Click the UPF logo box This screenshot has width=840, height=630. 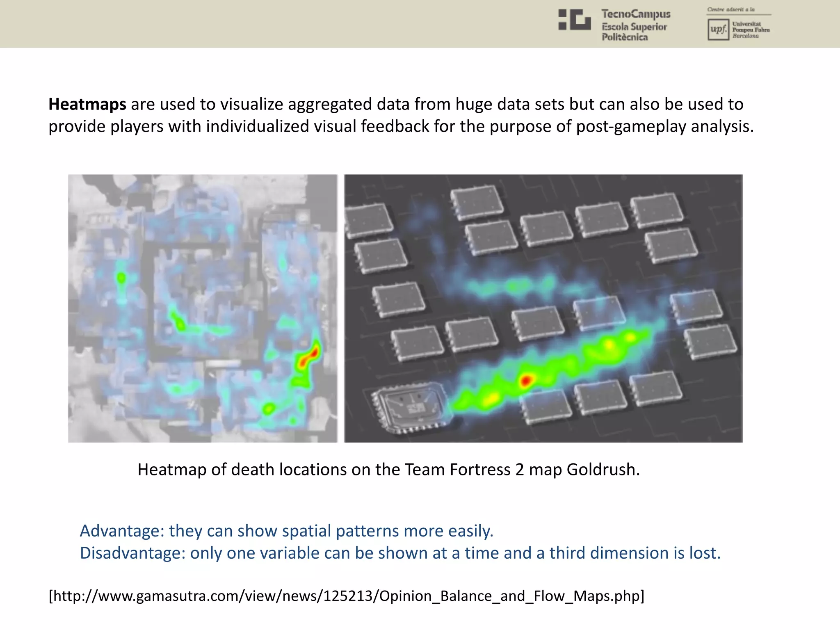pos(718,29)
